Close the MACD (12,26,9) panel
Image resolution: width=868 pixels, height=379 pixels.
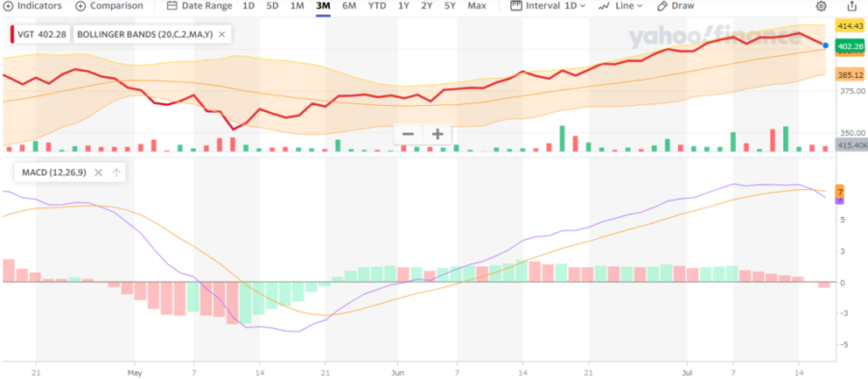[x=98, y=173]
